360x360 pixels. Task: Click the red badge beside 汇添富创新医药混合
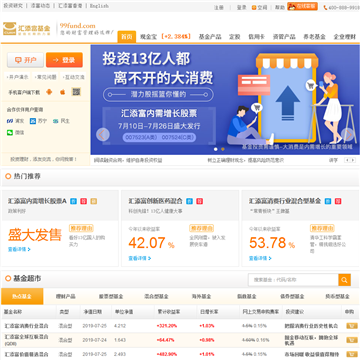(199, 201)
